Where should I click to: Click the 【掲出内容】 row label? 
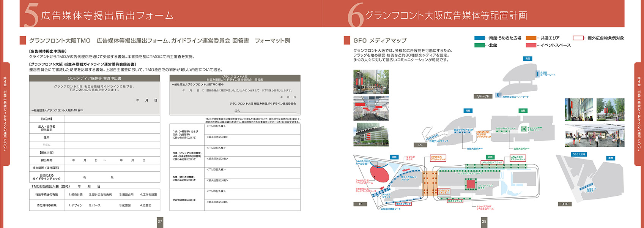click(47, 152)
